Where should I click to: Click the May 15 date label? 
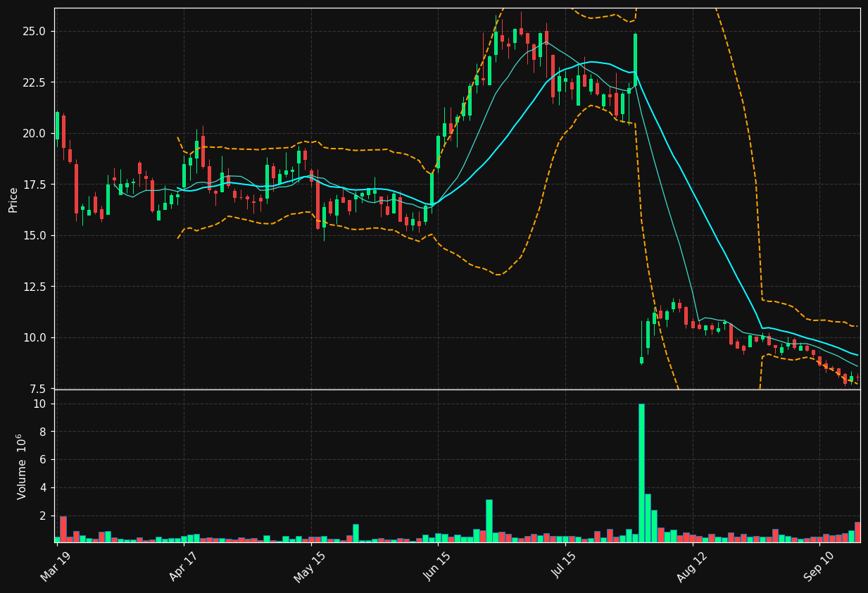[308, 566]
